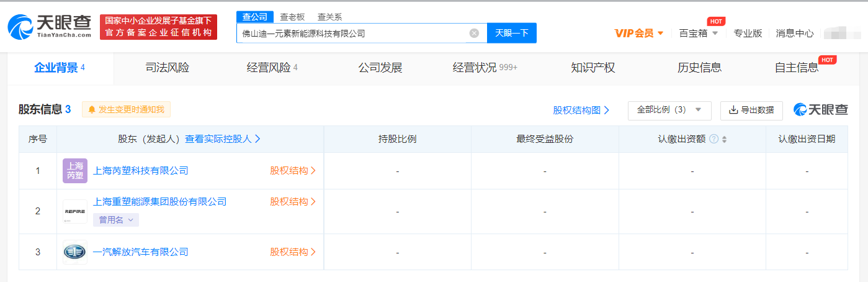Select the 查公司 search tab
This screenshot has width=868, height=282.
pos(255,17)
